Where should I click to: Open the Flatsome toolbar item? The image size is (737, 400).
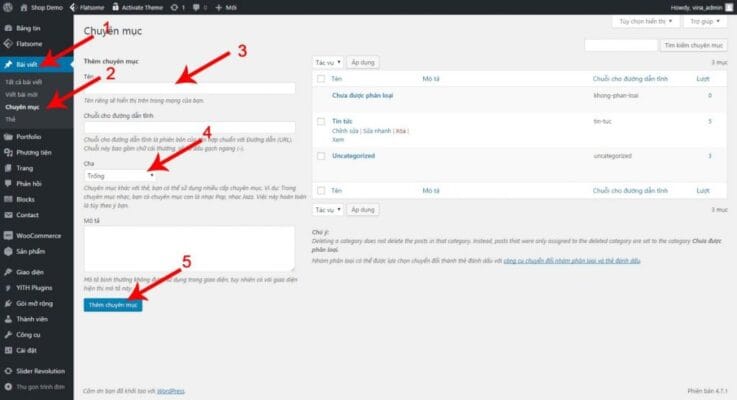click(87, 8)
